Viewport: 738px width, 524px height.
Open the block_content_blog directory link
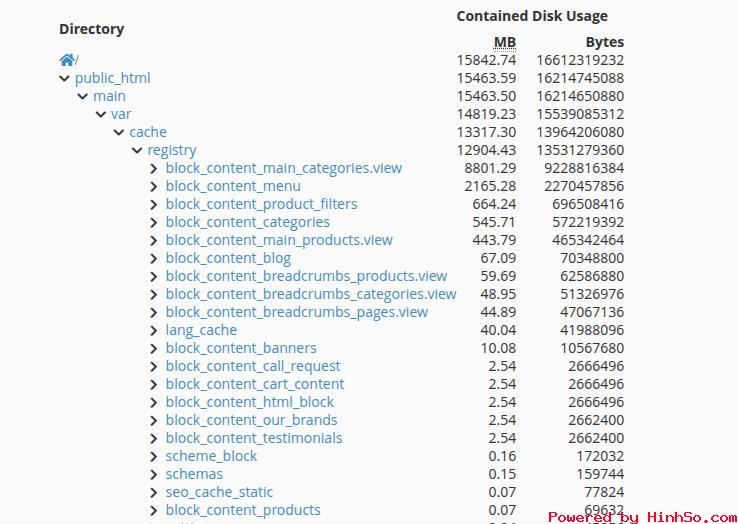[228, 258]
